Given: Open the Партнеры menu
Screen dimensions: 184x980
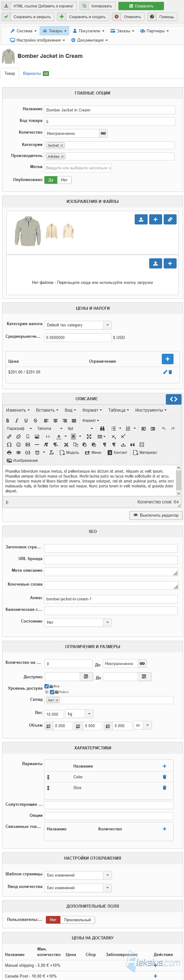Looking at the screenshot, I should (x=154, y=31).
